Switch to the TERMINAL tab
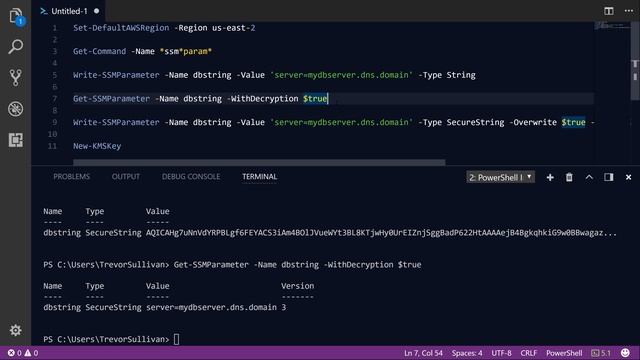Image resolution: width=640 pixels, height=360 pixels. (x=260, y=177)
